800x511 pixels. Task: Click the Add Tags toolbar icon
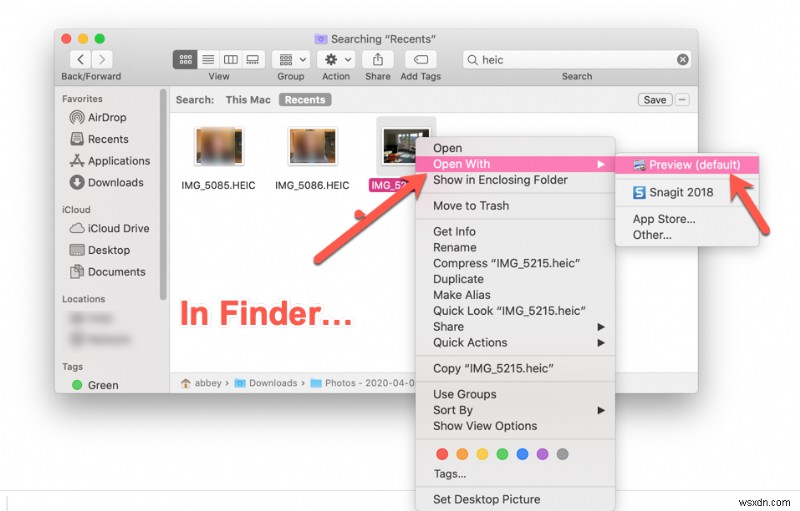420,60
